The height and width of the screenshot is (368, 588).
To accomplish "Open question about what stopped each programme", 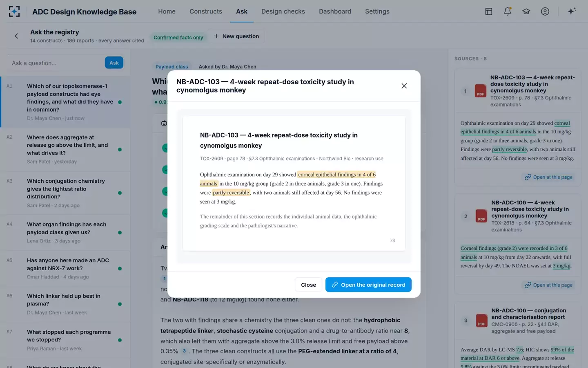I will point(65,340).
